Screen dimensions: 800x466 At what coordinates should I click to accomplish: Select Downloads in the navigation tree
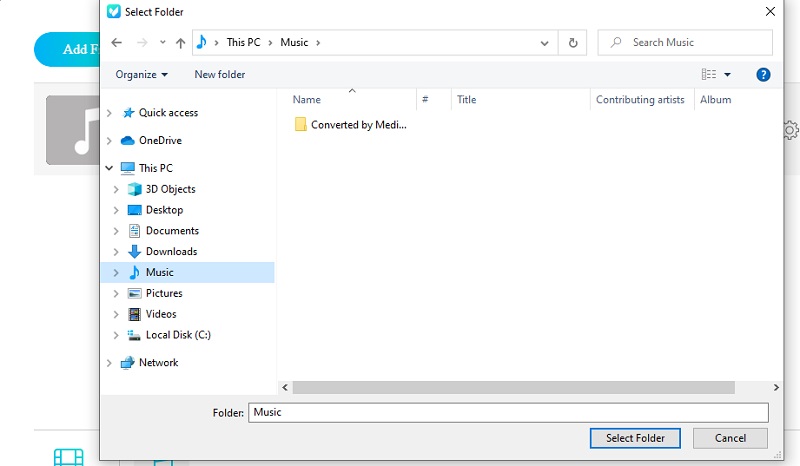[x=171, y=251]
